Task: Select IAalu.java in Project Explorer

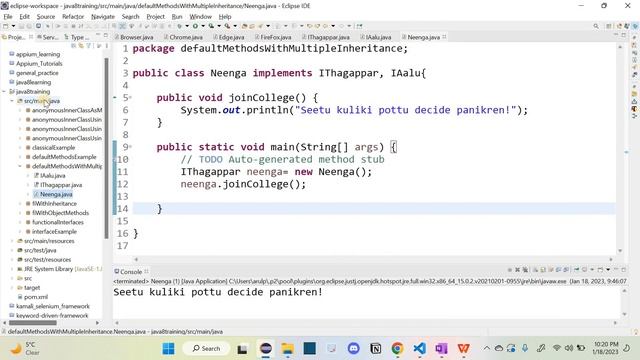Action: tap(53, 176)
